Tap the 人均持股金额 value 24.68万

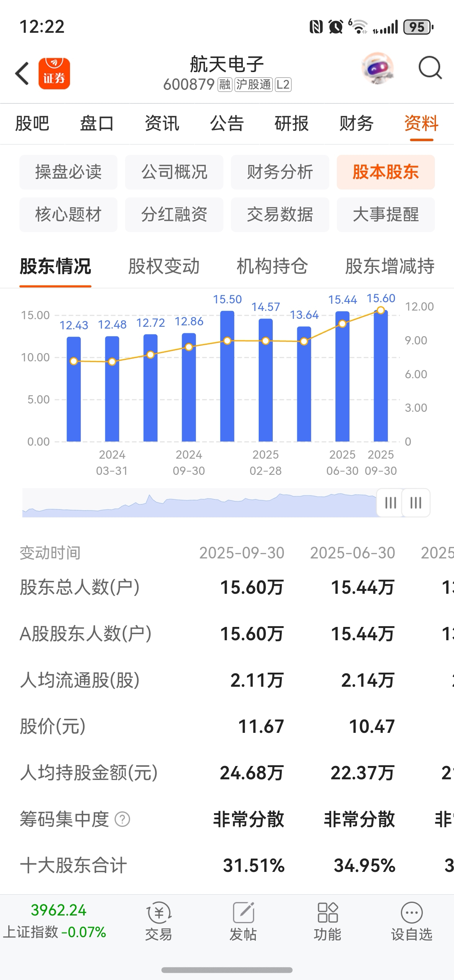[x=252, y=773]
